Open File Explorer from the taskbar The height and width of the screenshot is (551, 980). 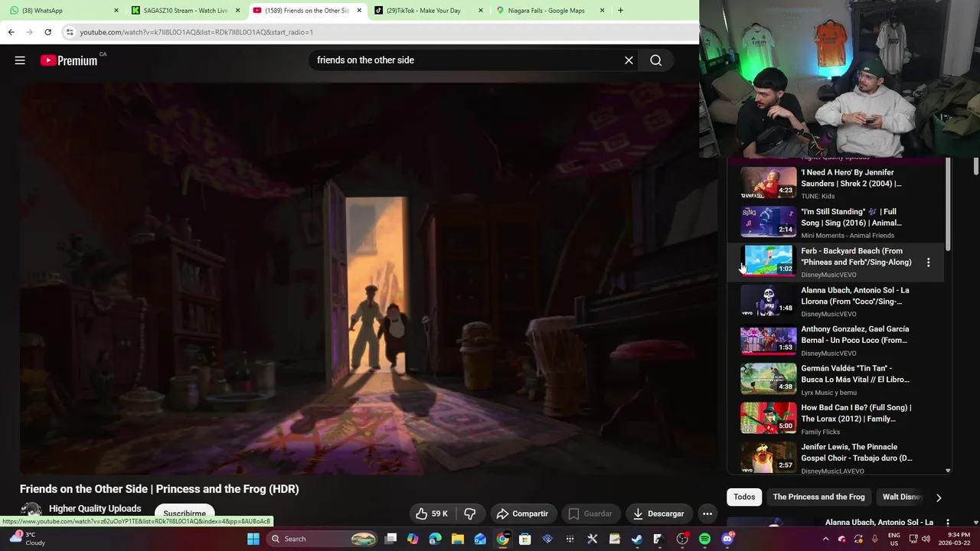point(458,539)
